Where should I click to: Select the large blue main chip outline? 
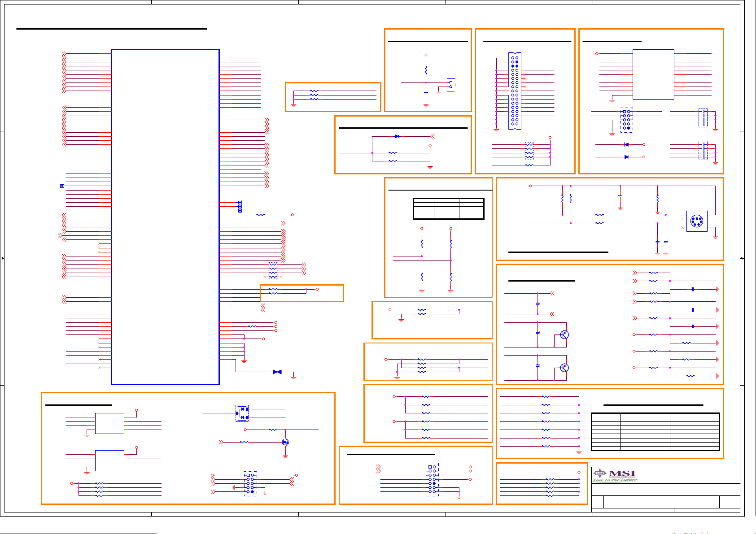(x=165, y=217)
